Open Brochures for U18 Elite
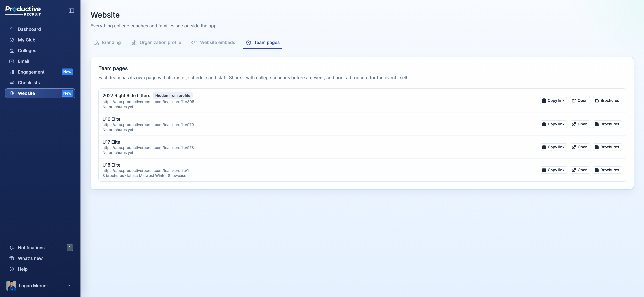Screen dimensions: 644x297 607,170
